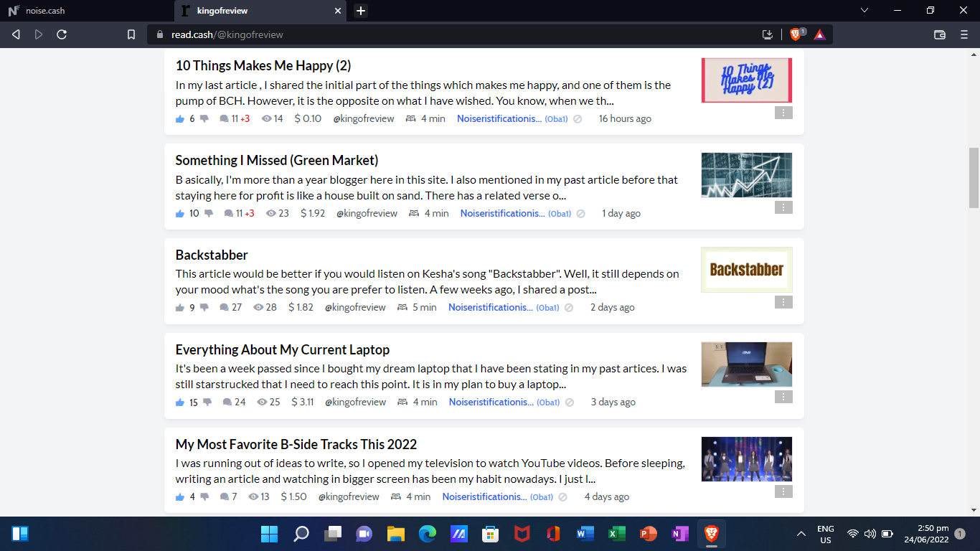Open the tab search dropdown arrow
Image resolution: width=980 pixels, height=551 pixels.
[864, 10]
